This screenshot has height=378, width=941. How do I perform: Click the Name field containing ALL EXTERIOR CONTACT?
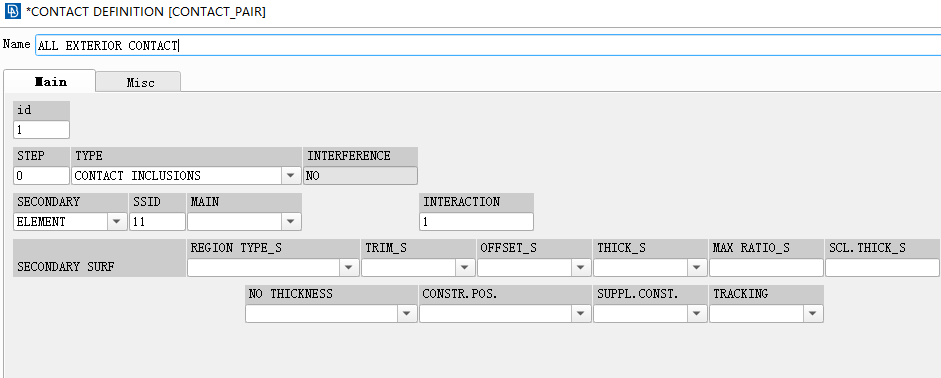[487, 45]
